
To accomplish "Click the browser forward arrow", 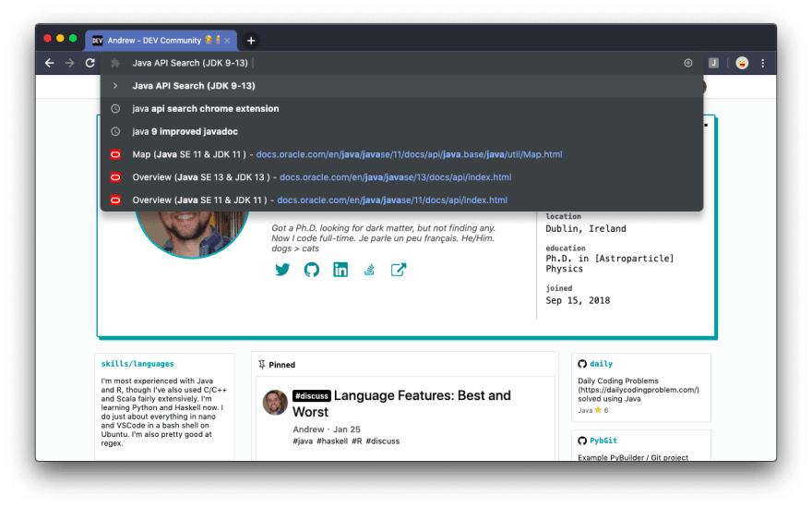I will coord(70,63).
